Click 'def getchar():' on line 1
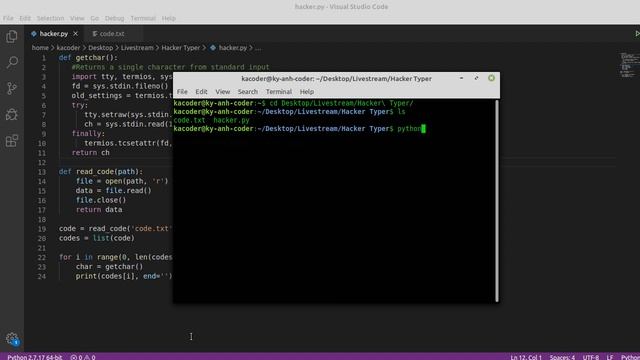The image size is (640, 360). 88,58
